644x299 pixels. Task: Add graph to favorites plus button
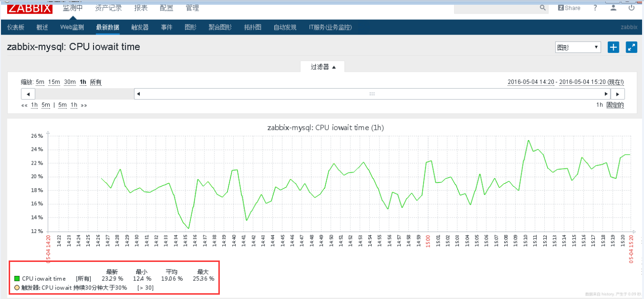613,47
